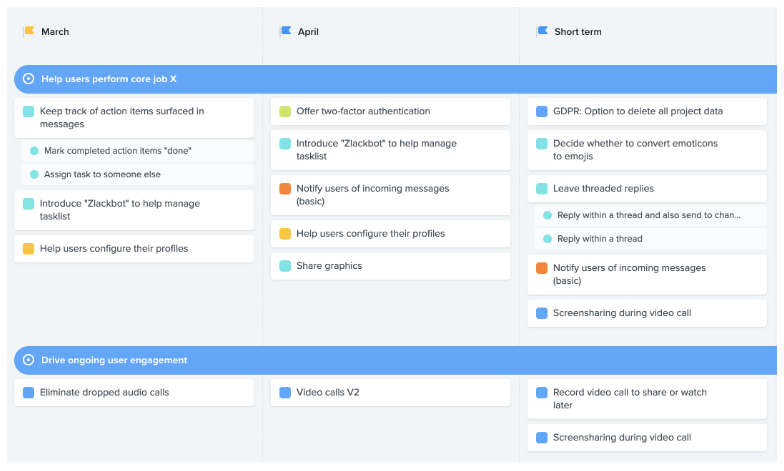
Task: Open March Help users configure their profiles
Action: pyautogui.click(x=134, y=248)
